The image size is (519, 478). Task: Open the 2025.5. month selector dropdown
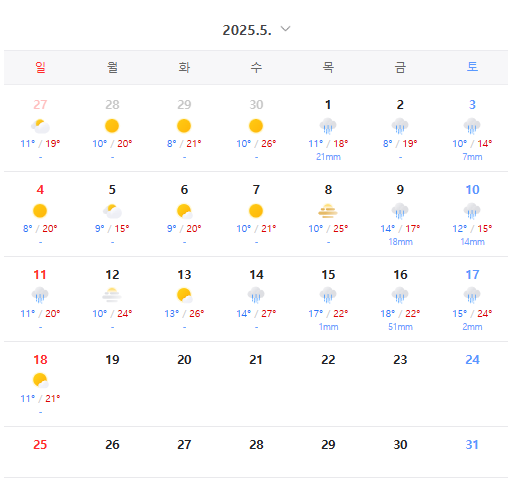(x=256, y=30)
